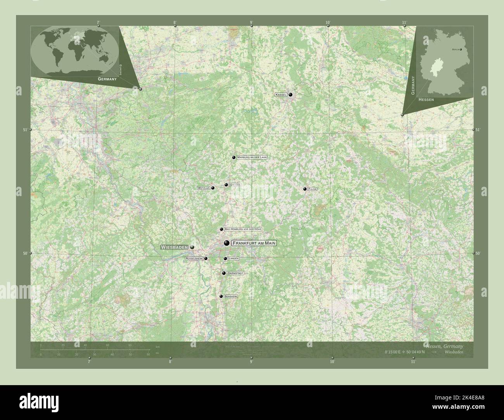Click the large Frankfurt am Main marker
The height and width of the screenshot is (420, 504).
(227, 243)
